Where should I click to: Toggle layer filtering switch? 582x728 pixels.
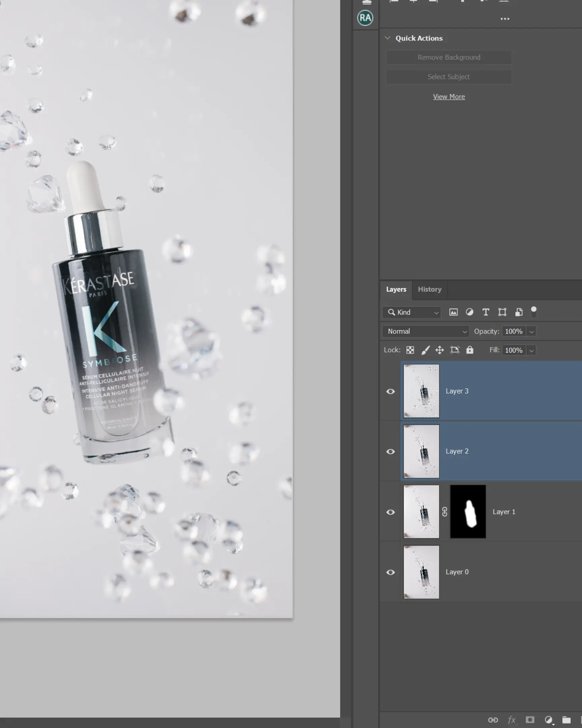click(x=535, y=312)
